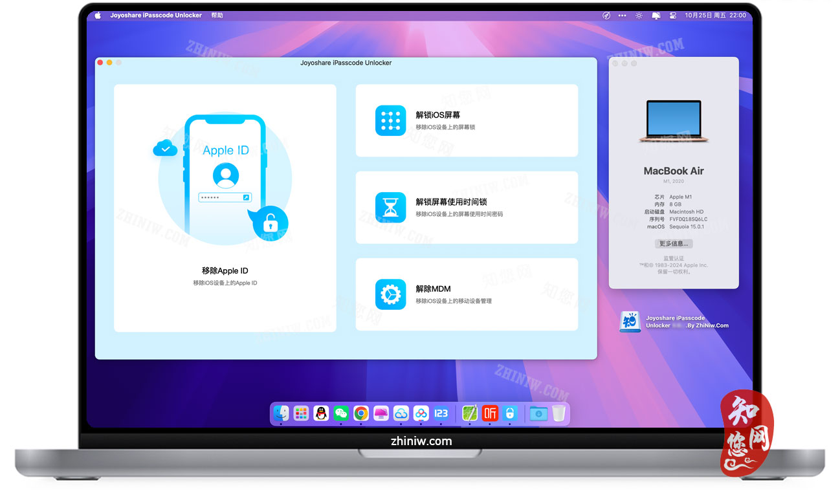Minimize the Joyoshare iPasscode Unlocker window
840x504 pixels.
pos(109,63)
